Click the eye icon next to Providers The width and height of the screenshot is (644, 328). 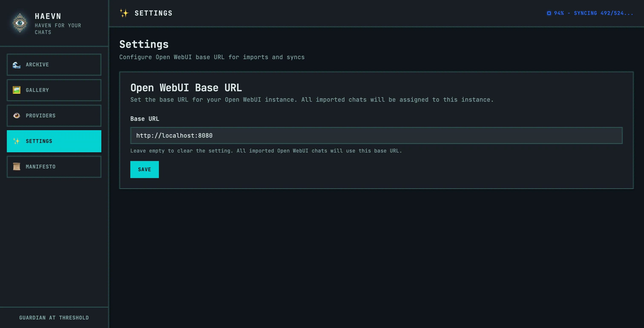(x=16, y=116)
